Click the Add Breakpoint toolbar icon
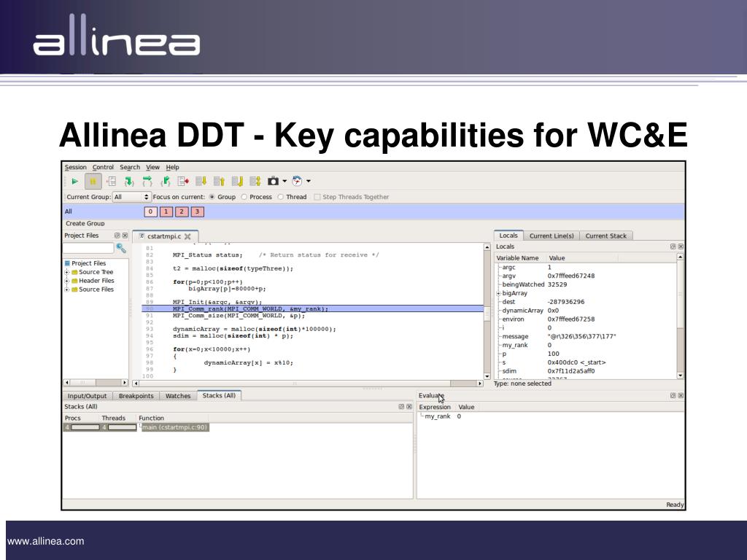Image resolution: width=747 pixels, height=560 pixels. (x=111, y=182)
